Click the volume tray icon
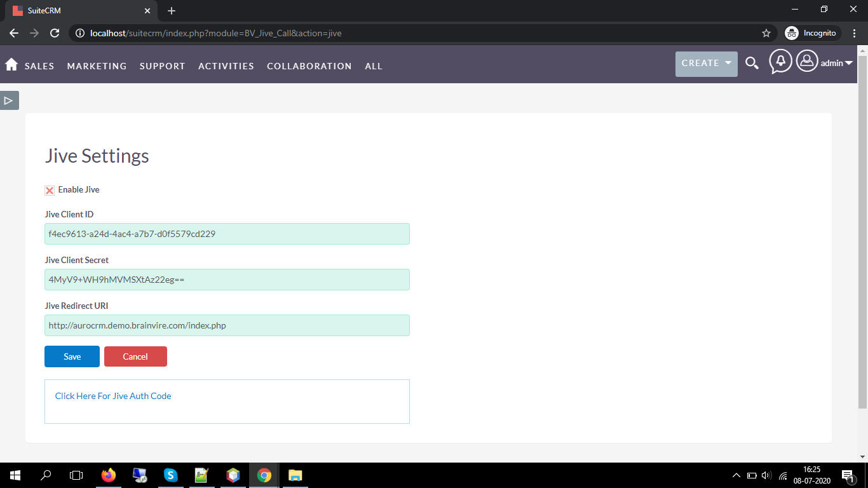Viewport: 868px width, 488px height. tap(766, 475)
